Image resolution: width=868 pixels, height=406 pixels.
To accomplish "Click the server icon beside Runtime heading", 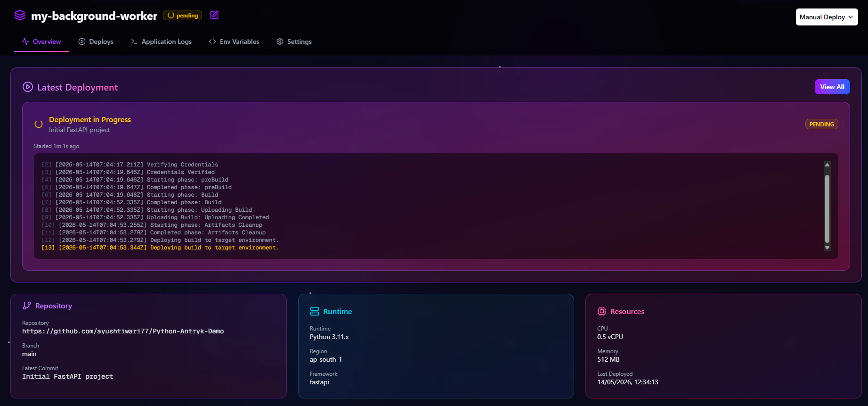I will pyautogui.click(x=315, y=311).
